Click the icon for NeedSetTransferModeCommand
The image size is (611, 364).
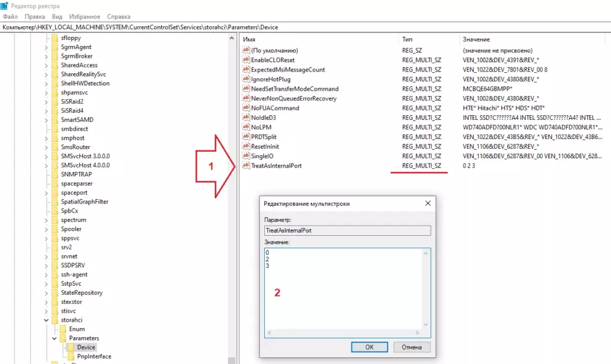pyautogui.click(x=245, y=88)
